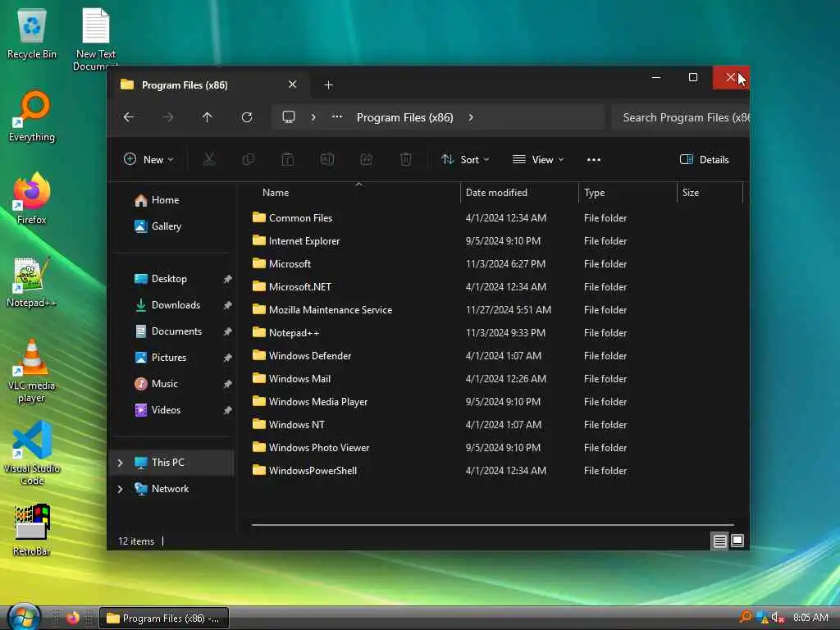Open the New dropdown menu
Image resolution: width=840 pixels, height=630 pixels.
click(x=148, y=160)
